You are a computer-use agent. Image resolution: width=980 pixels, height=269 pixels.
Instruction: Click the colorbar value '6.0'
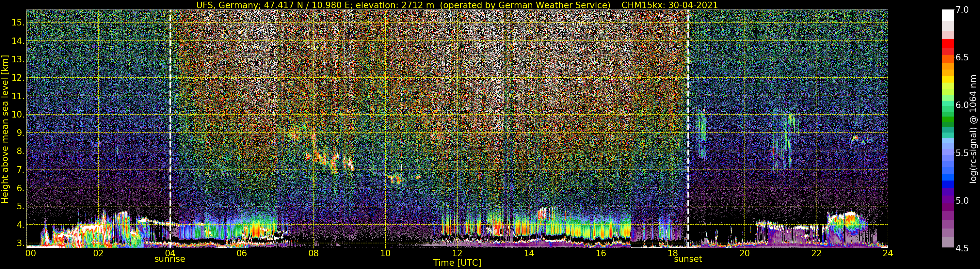tap(962, 105)
